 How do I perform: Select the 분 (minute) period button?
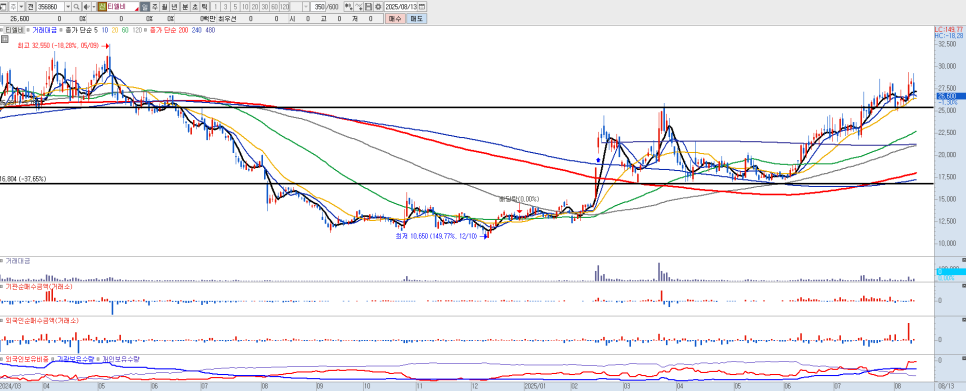185,6
